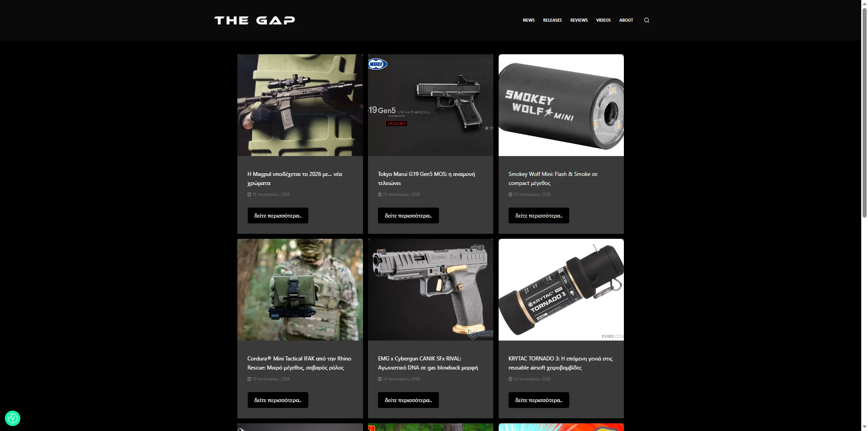Click calendar icon on the Magpul post date

pos(249,194)
